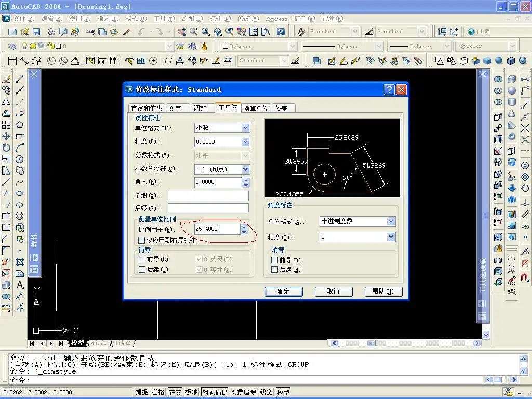Switch to the 换算单位 tab
This screenshot has width=532, height=399.
click(x=256, y=108)
